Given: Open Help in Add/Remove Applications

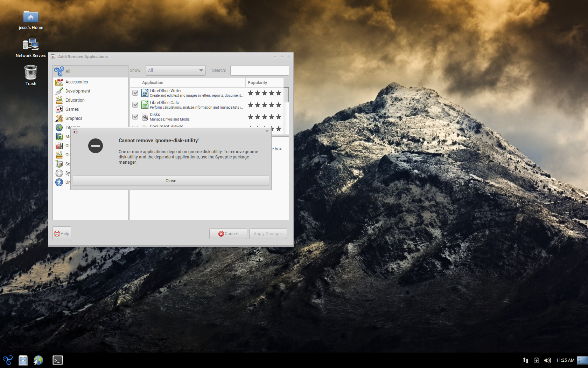Looking at the screenshot, I should click(x=62, y=234).
